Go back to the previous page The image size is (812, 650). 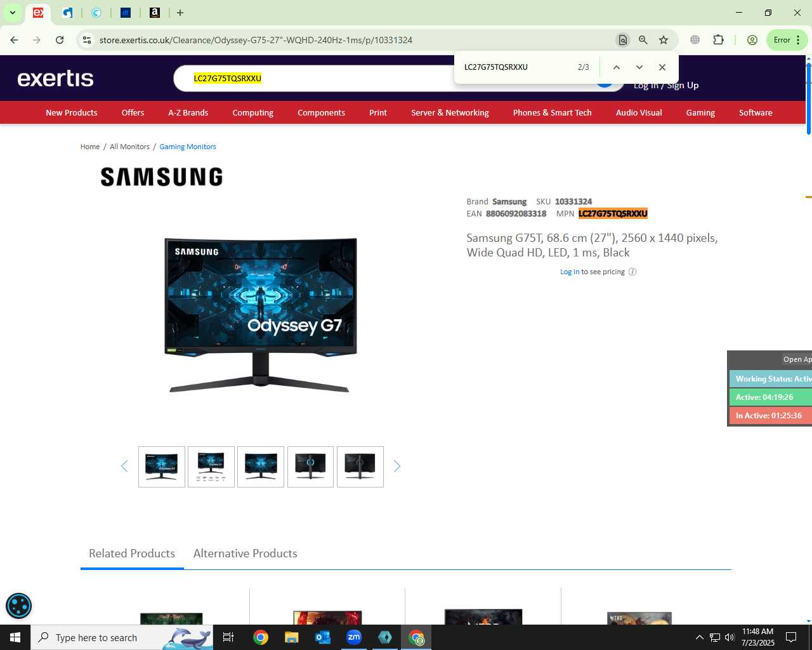tap(14, 40)
